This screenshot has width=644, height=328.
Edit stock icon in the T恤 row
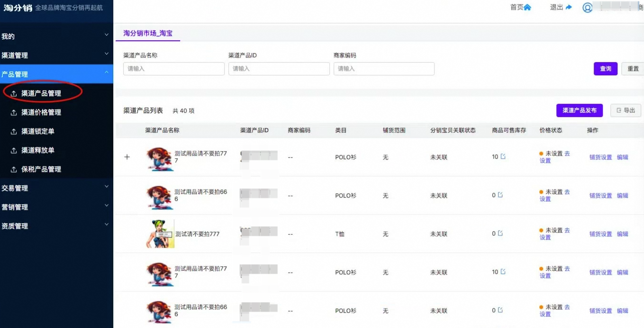(x=500, y=233)
